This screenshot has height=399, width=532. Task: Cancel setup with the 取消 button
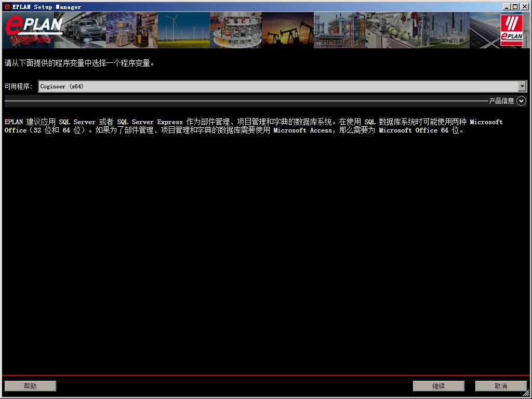(x=501, y=386)
